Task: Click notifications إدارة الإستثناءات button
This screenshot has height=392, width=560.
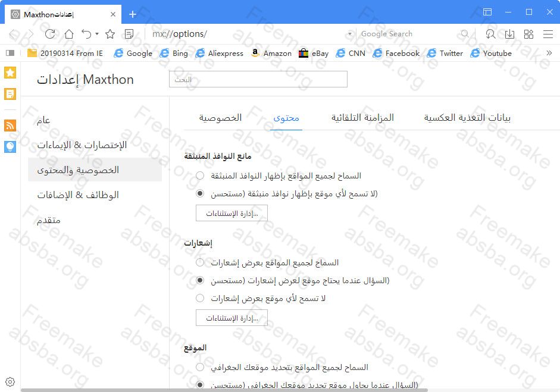Action: [231, 318]
